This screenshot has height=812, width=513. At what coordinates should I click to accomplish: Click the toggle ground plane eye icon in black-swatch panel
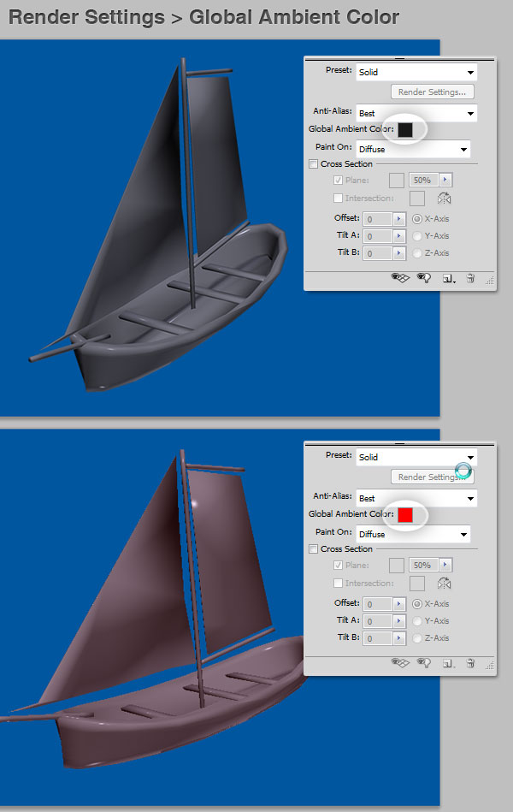coord(400,278)
